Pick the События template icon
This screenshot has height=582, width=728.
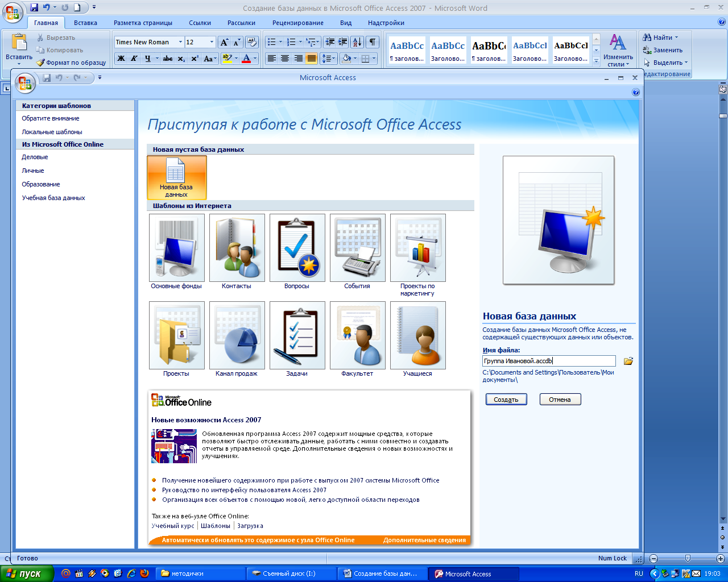click(x=357, y=248)
